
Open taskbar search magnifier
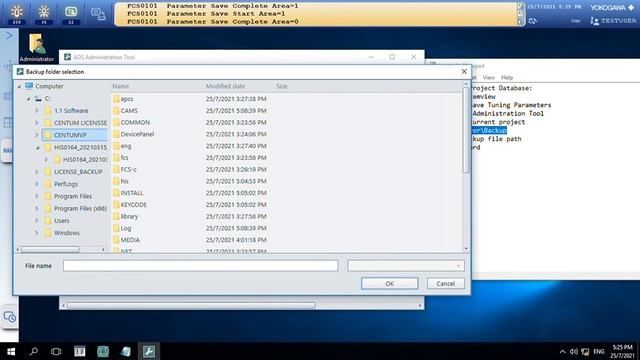click(34, 351)
